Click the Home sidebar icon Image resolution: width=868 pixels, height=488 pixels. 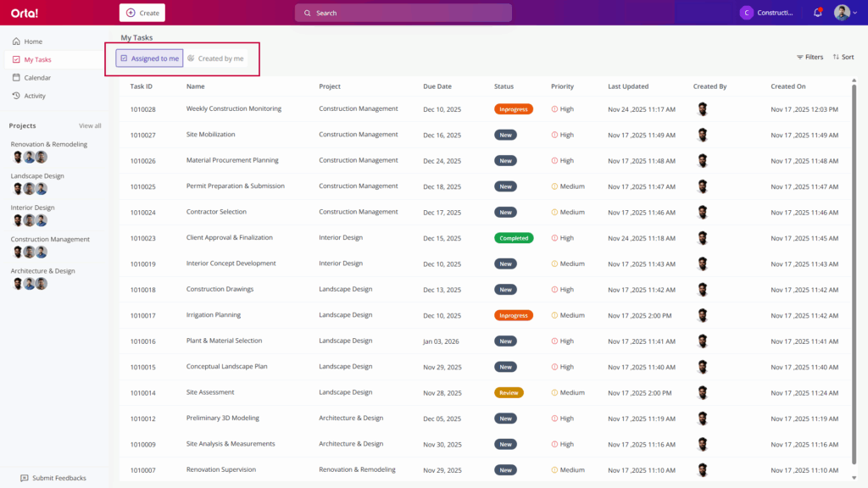pos(16,42)
